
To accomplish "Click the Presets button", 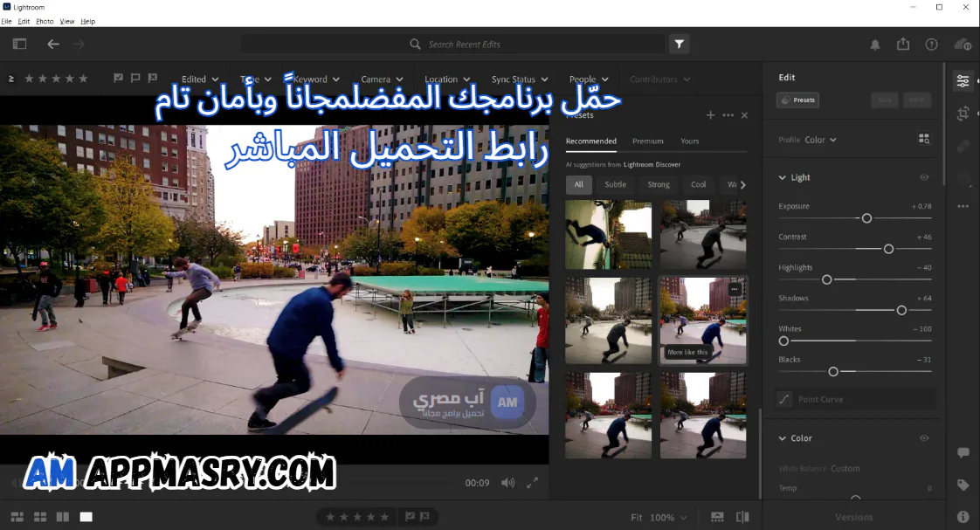I will pos(798,100).
